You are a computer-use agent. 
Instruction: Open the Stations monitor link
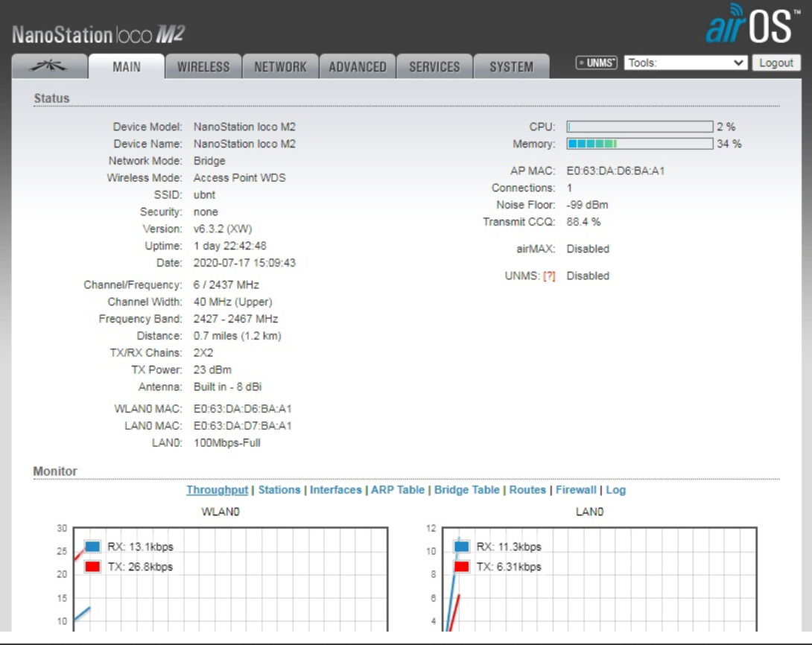point(279,489)
